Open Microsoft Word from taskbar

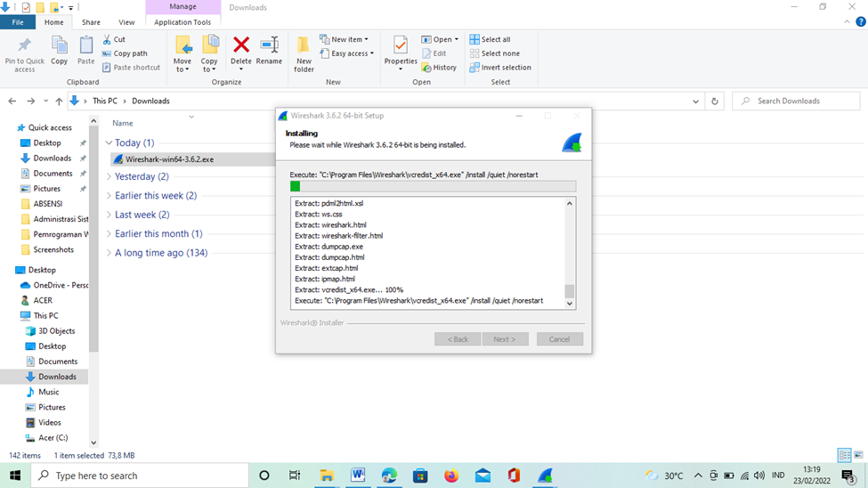[358, 476]
